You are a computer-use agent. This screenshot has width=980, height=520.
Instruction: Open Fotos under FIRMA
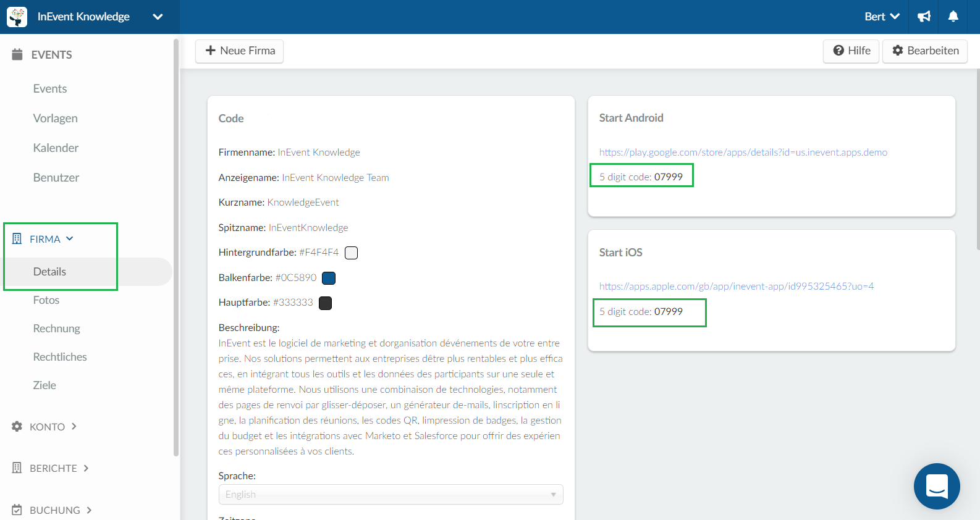tap(46, 300)
